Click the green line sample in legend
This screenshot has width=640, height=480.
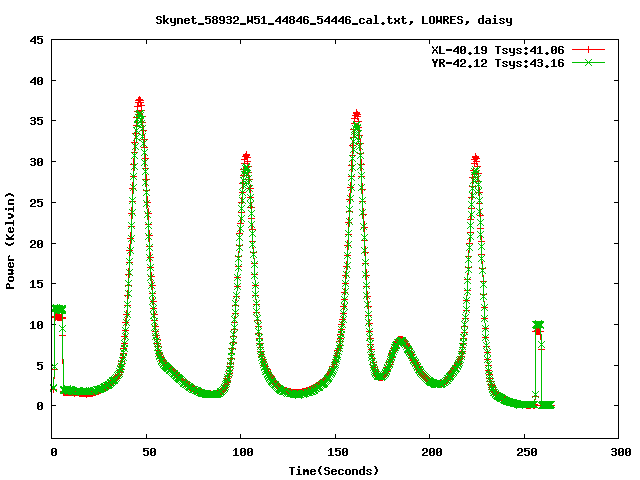pyautogui.click(x=588, y=63)
